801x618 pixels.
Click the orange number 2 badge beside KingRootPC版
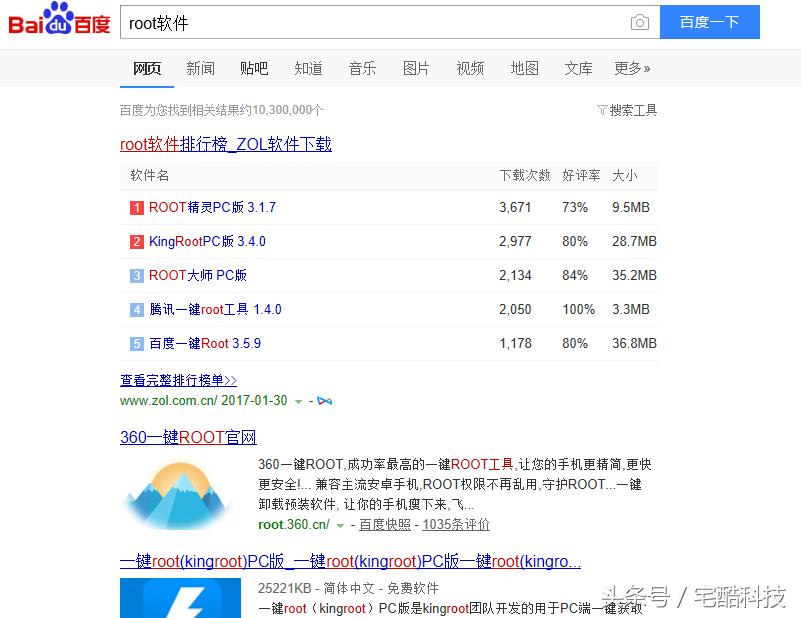point(137,241)
